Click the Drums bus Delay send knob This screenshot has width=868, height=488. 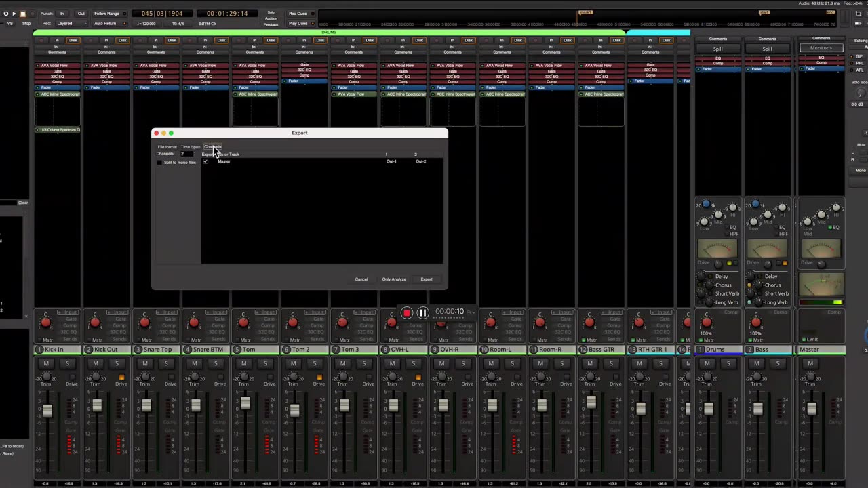701,277
